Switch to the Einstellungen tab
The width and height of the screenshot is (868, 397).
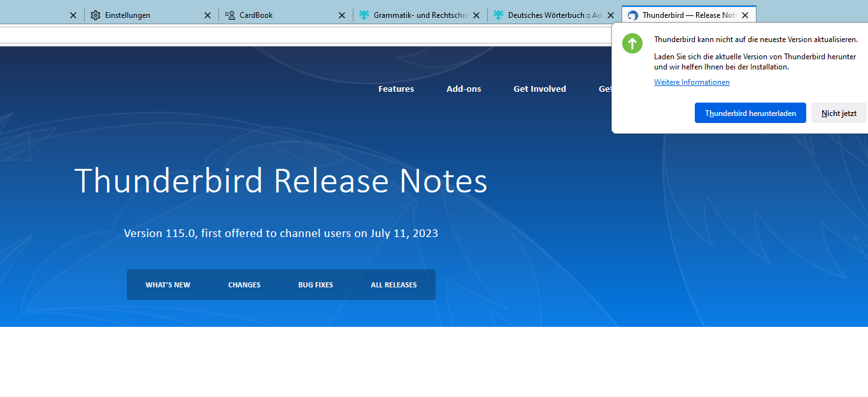[151, 15]
